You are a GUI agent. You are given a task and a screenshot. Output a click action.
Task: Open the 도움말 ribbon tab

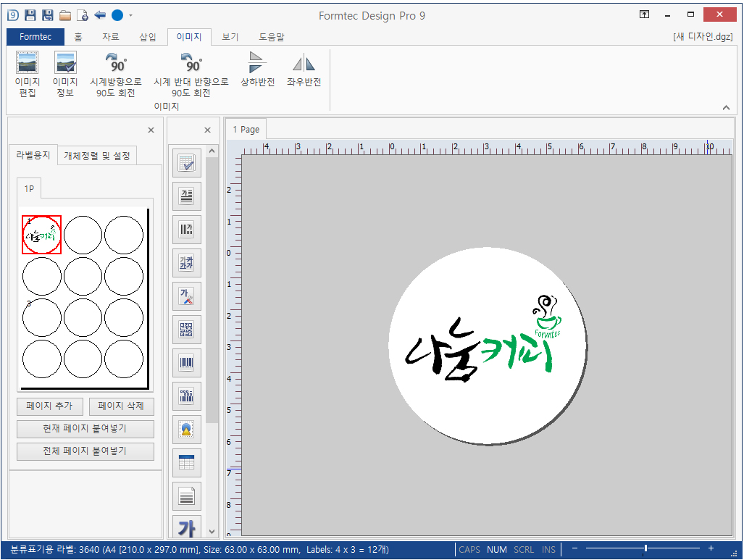tap(272, 36)
